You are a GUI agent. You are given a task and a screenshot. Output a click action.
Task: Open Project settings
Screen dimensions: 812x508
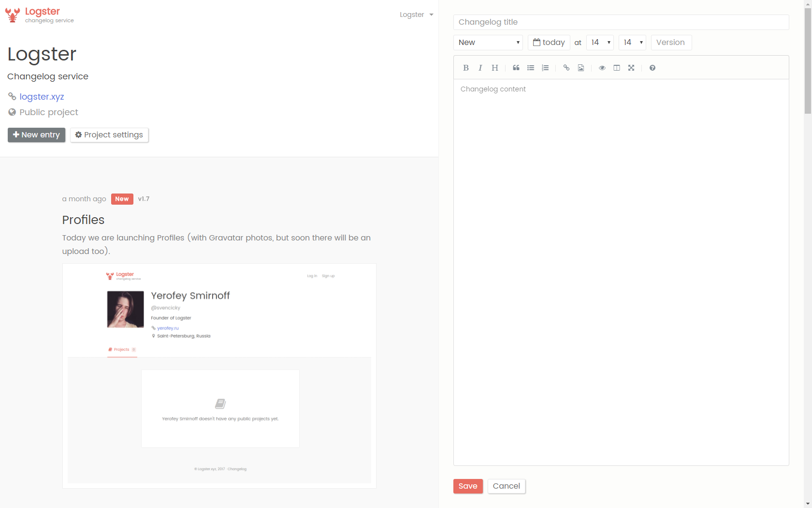click(109, 135)
